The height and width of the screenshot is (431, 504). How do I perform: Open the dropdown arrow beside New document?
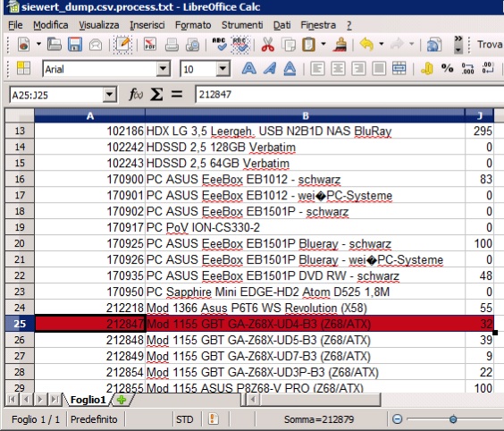pos(38,44)
